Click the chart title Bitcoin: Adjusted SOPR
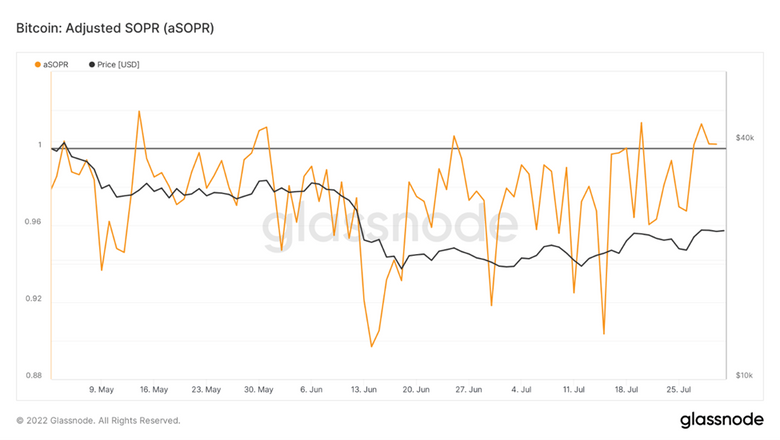This screenshot has width=780, height=440. coord(115,28)
